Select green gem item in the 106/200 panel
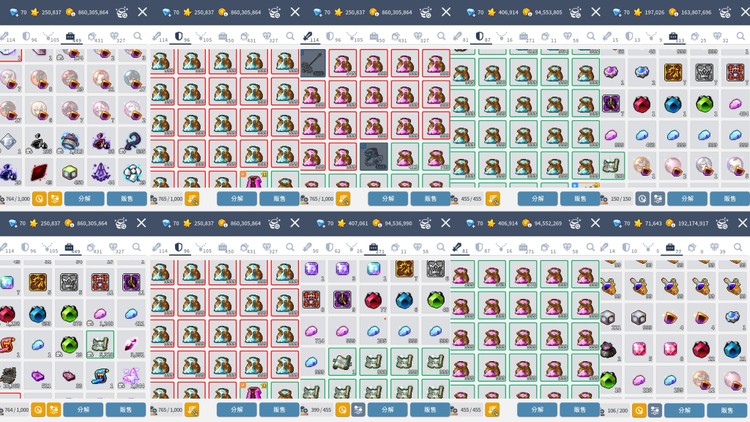 (608, 380)
